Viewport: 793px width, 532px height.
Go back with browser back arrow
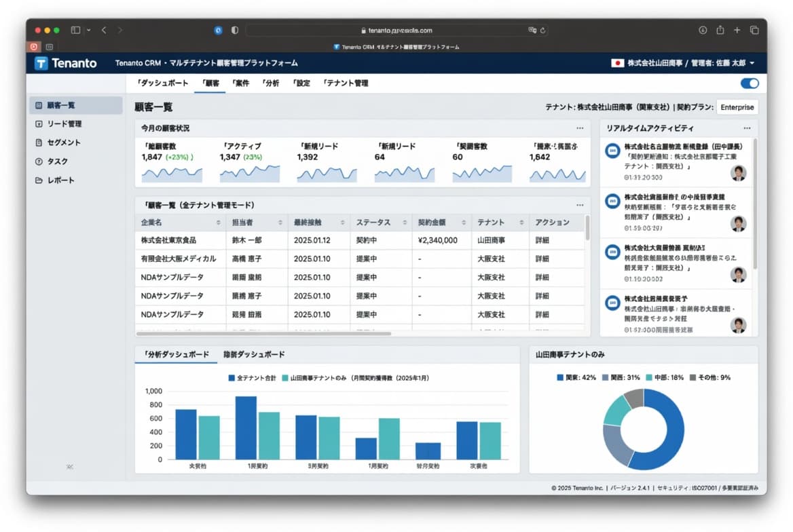click(x=104, y=31)
